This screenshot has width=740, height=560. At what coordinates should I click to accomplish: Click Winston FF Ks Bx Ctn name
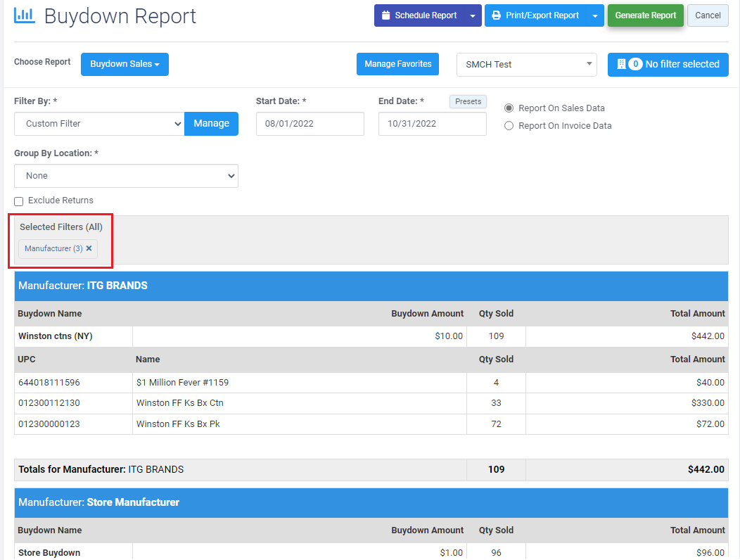click(180, 403)
